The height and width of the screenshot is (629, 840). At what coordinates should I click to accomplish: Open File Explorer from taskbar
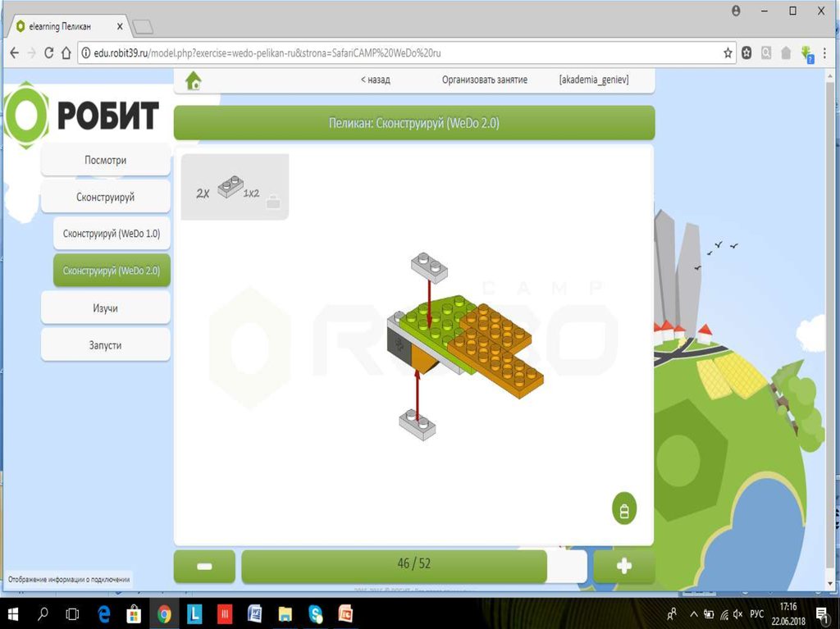[x=285, y=614]
